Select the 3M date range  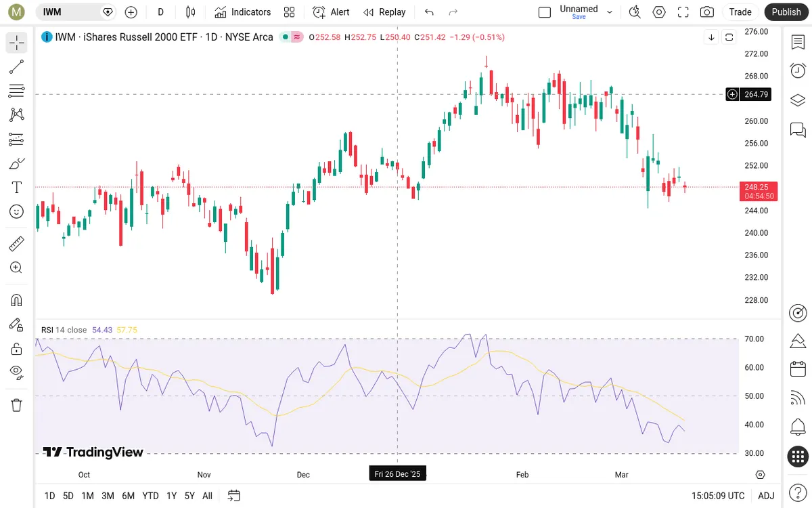108,496
